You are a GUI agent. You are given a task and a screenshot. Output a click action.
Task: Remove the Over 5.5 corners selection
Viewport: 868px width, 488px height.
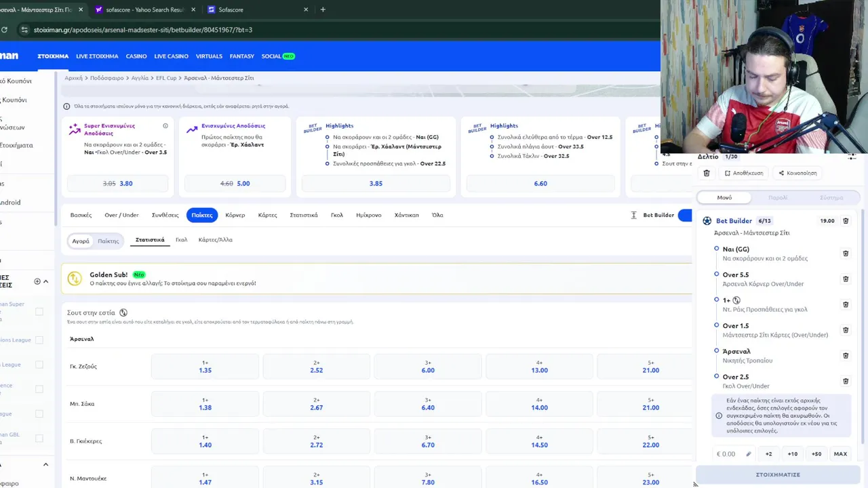click(846, 279)
